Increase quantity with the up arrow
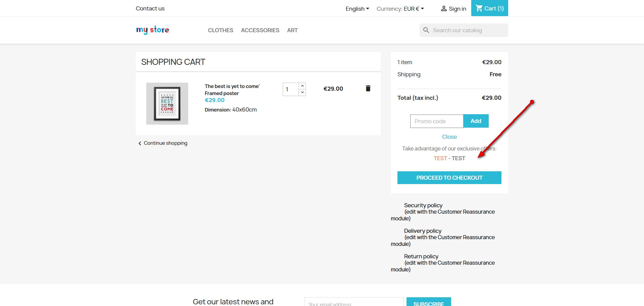 pos(302,86)
